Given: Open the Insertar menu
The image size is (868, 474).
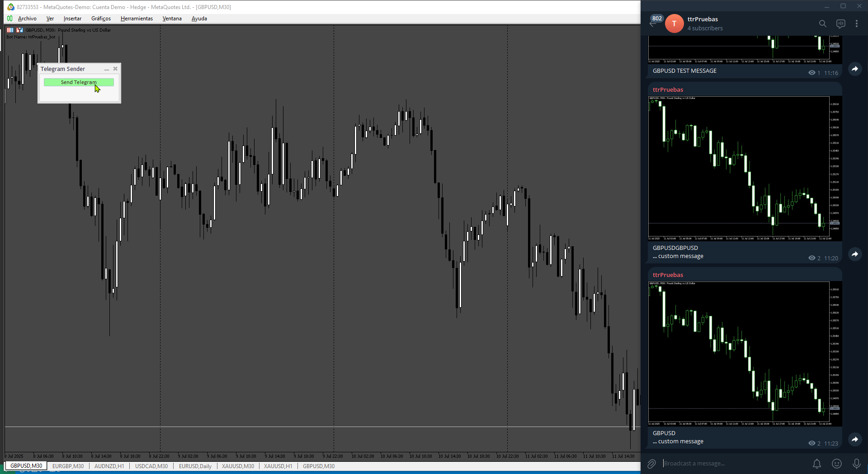Looking at the screenshot, I should (x=72, y=19).
